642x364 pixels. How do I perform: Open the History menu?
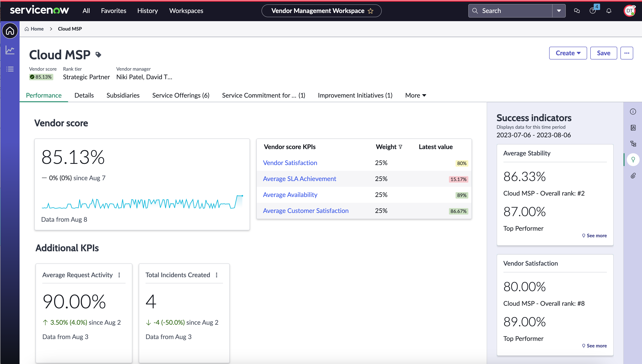148,11
